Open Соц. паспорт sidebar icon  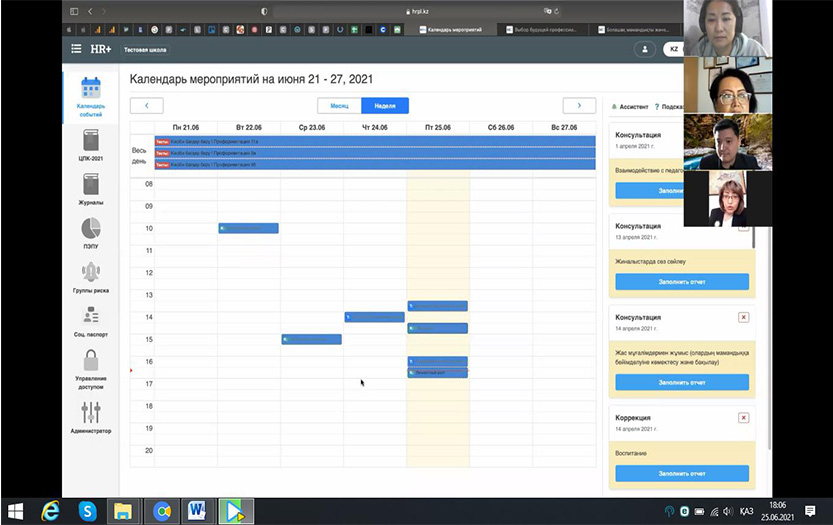(91, 321)
